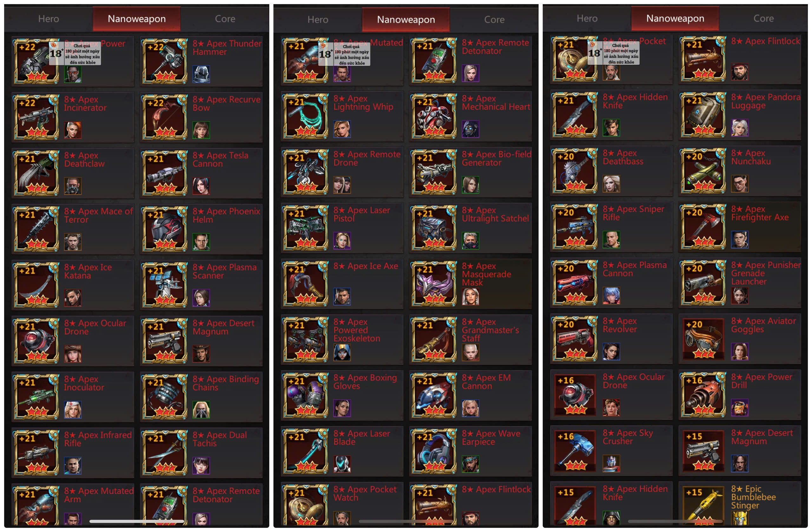Screen dimensions: 812x532
Task: Tap the Apex Mechanical Heart icon
Action: (x=434, y=116)
